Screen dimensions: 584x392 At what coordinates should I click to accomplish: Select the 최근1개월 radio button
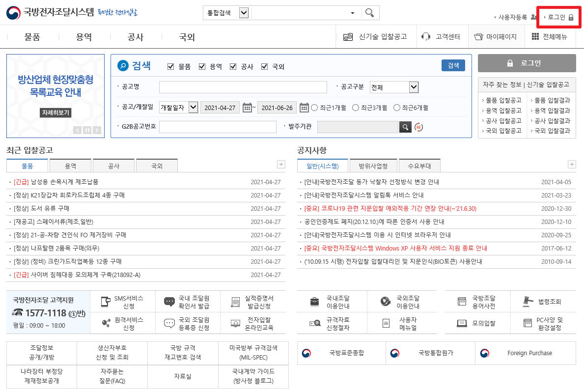tap(314, 108)
